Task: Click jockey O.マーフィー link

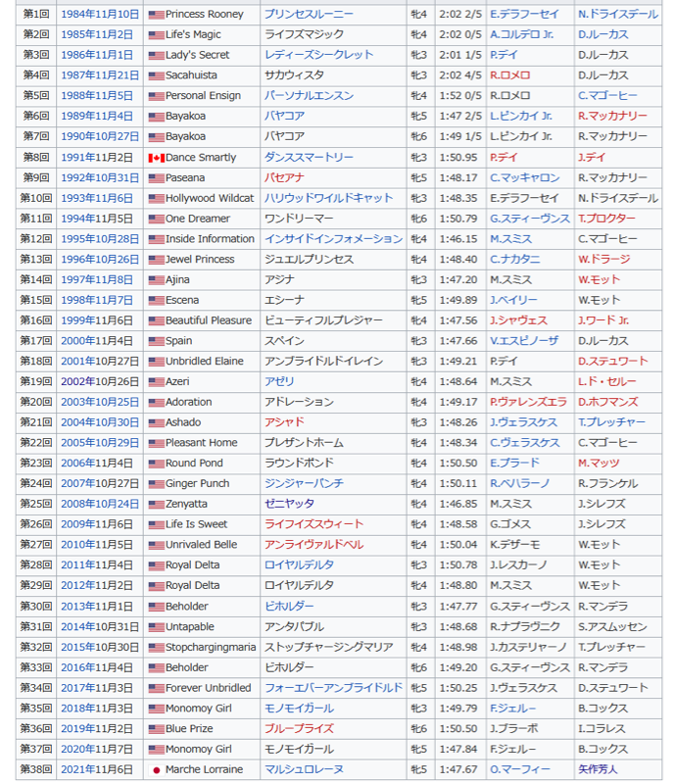Action: click(521, 770)
